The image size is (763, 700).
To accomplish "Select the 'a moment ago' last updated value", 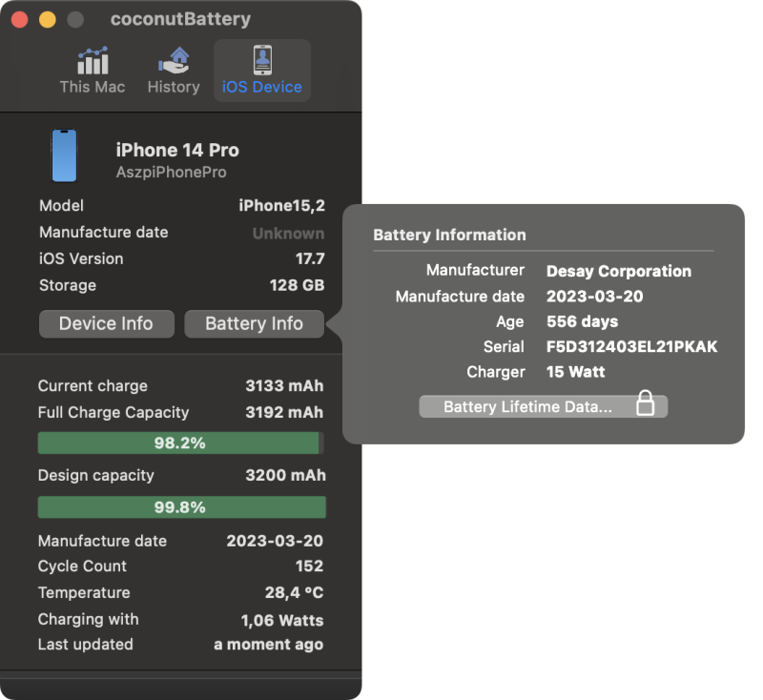I will (269, 645).
